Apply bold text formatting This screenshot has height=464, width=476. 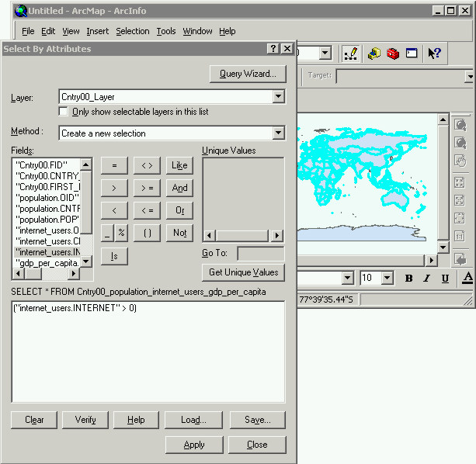point(409,279)
